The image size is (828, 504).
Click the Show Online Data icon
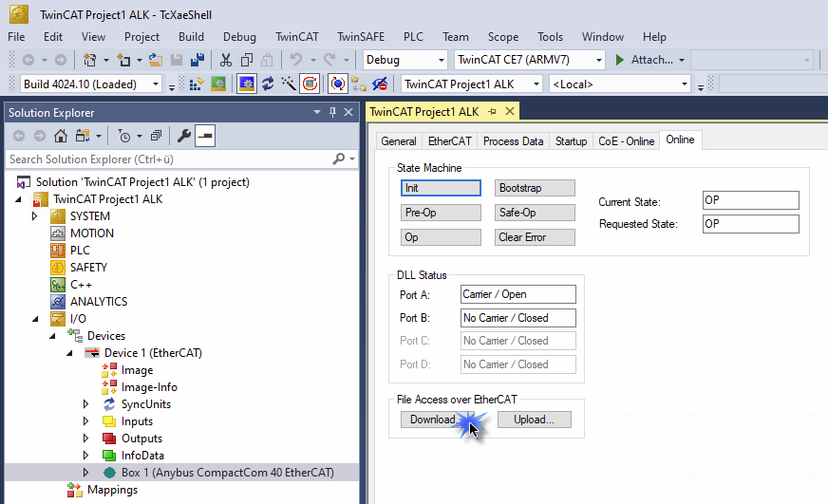(x=337, y=84)
